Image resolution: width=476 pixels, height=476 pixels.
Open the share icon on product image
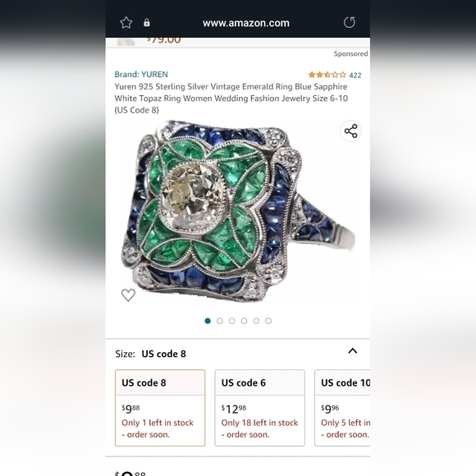pos(350,131)
